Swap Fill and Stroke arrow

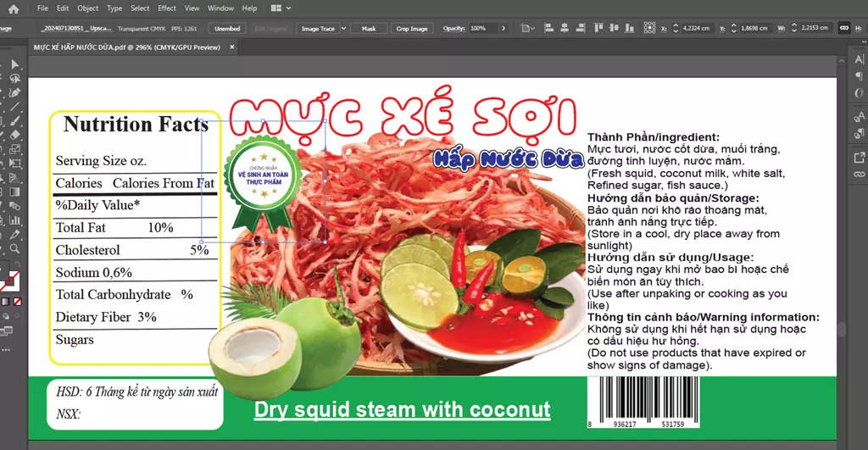coord(18,264)
